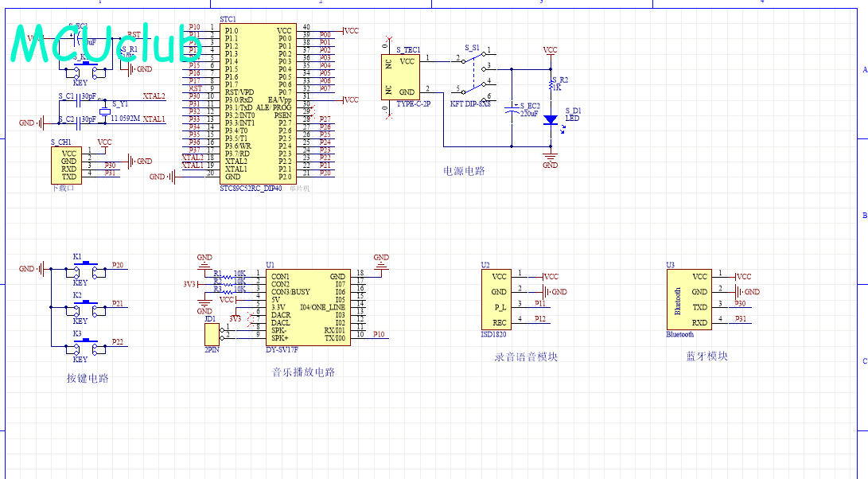Select the S_R2 1K resistor symbol
The width and height of the screenshot is (868, 479).
click(550, 82)
